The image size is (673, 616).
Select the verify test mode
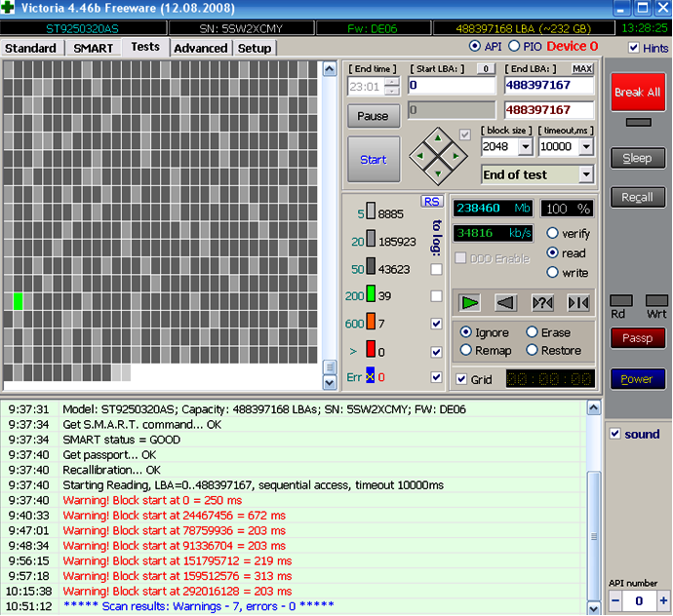pos(552,233)
